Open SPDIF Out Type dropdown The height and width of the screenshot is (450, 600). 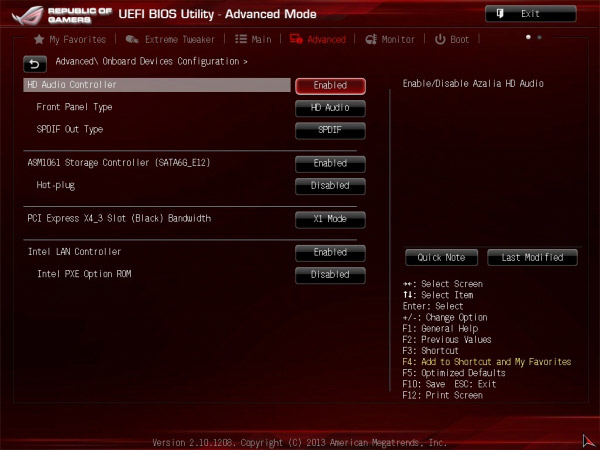click(330, 130)
